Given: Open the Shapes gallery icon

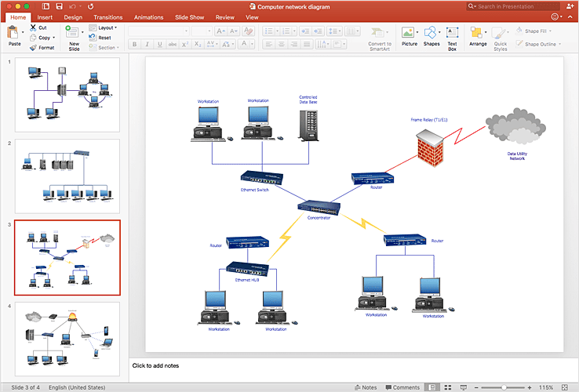Looking at the screenshot, I should [x=430, y=32].
